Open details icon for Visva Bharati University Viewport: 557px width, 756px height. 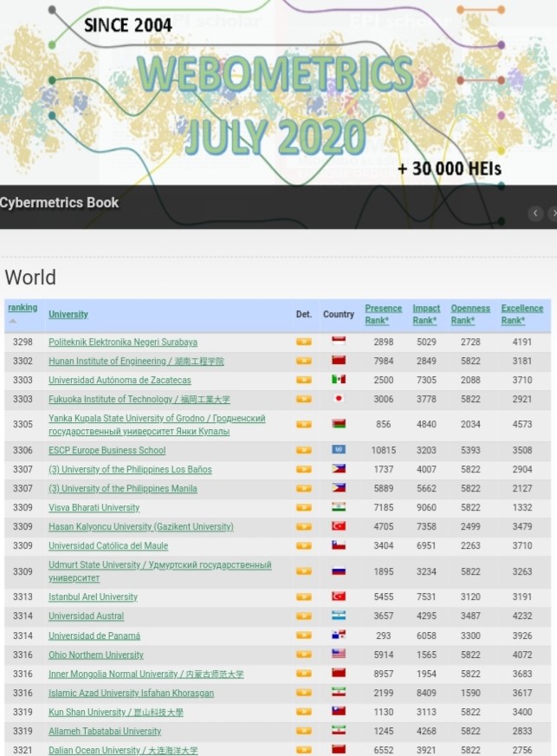click(303, 507)
